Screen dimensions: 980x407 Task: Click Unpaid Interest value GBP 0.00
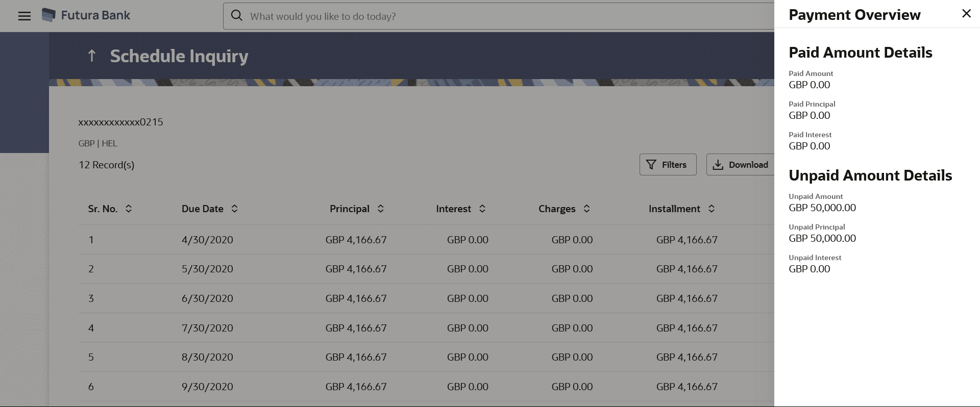pos(810,269)
